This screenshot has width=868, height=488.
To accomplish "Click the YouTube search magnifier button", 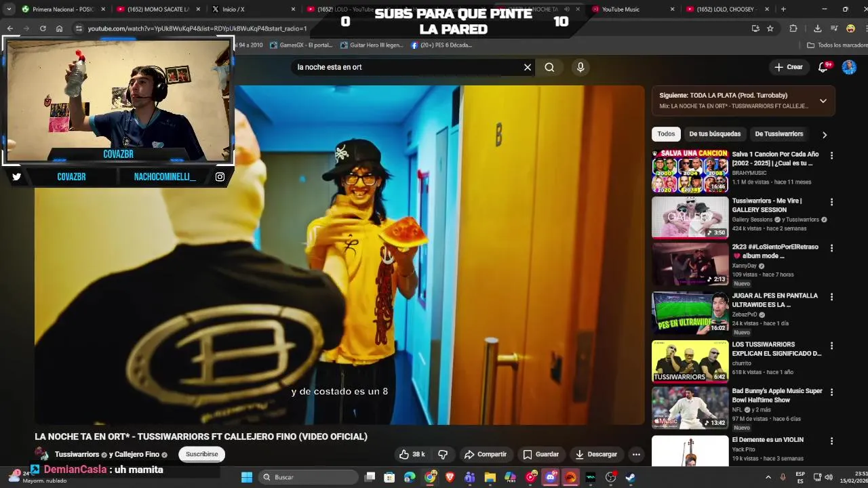I will click(x=549, y=67).
